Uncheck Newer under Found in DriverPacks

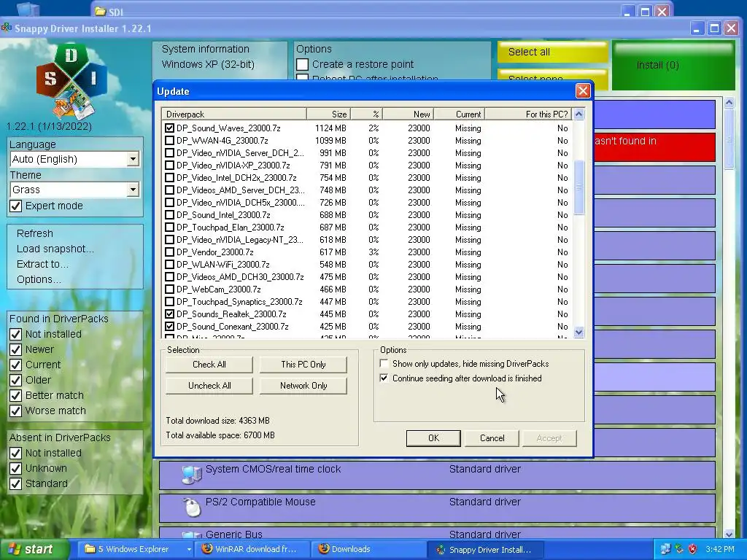click(16, 349)
